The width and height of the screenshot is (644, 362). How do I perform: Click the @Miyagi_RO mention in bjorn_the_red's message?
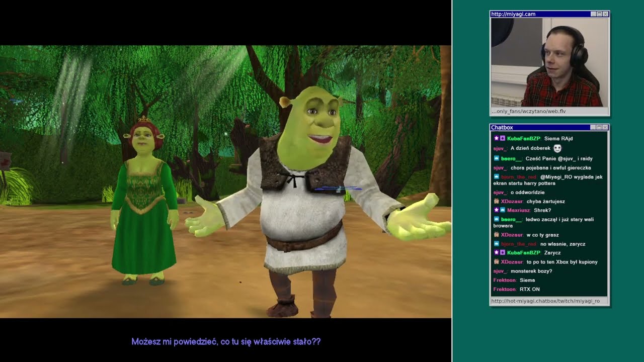(556, 177)
